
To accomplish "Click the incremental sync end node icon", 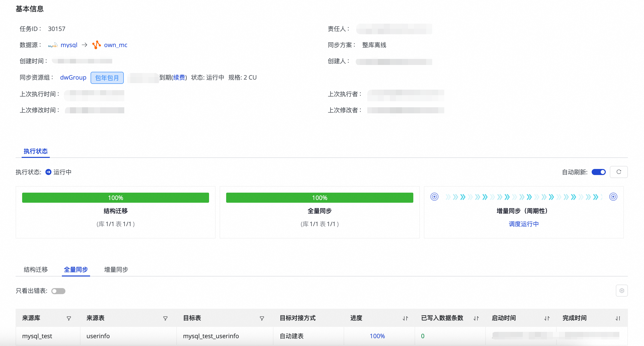I will pyautogui.click(x=613, y=197).
